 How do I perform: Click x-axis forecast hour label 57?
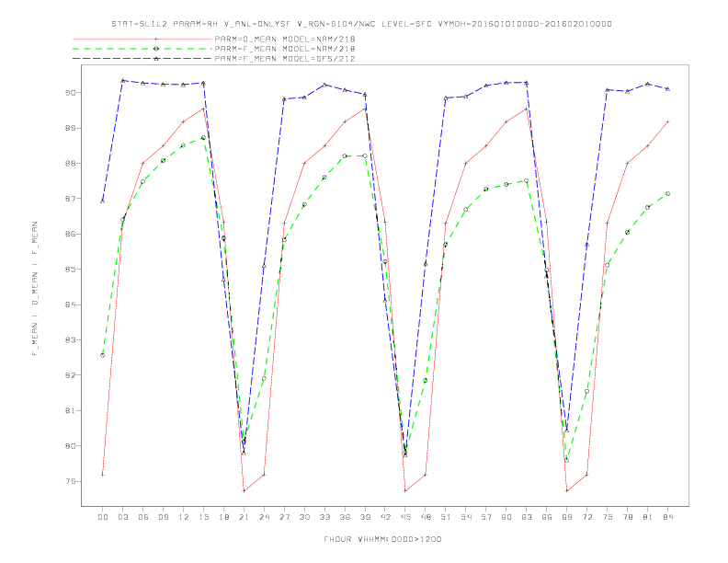tap(486, 517)
